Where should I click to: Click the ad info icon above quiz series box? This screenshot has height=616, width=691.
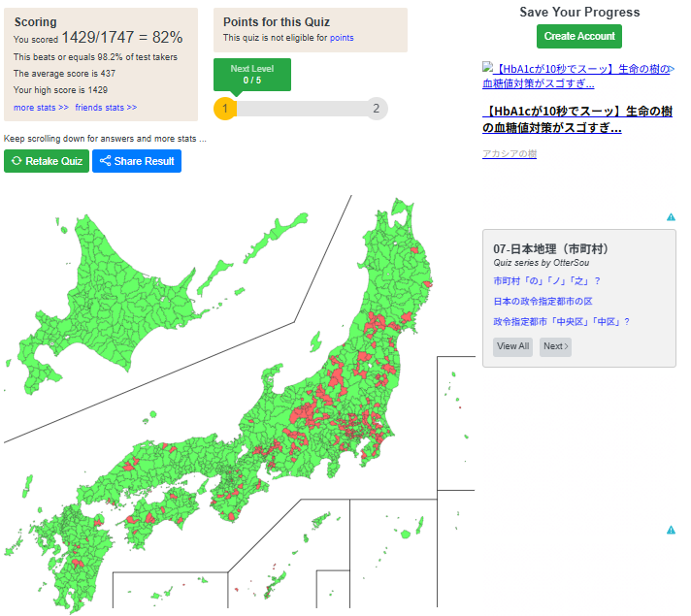coord(671,217)
